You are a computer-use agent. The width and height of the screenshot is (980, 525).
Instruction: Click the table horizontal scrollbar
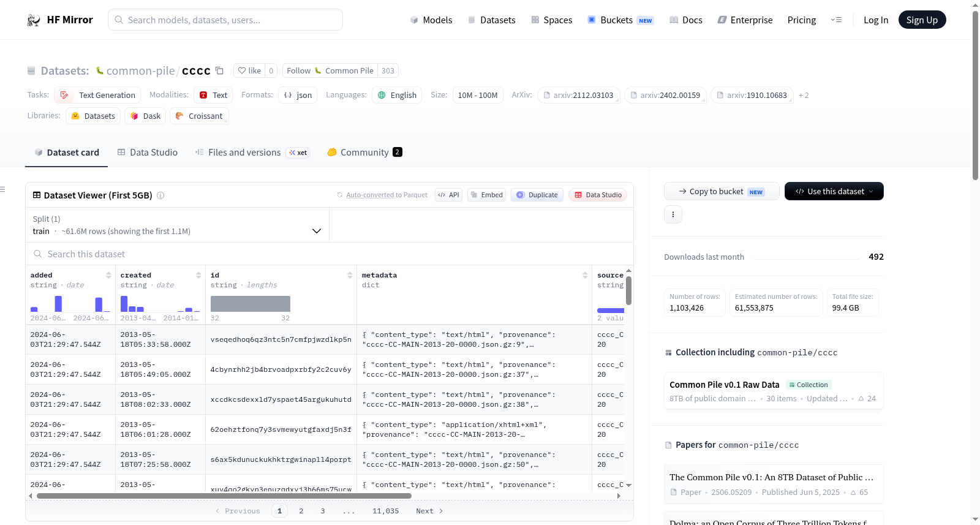pos(224,496)
